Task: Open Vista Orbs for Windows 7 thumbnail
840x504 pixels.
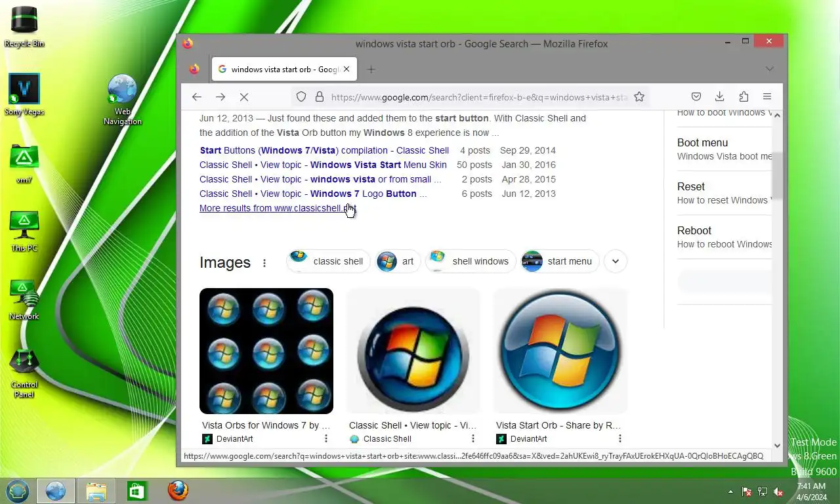Action: [x=266, y=351]
